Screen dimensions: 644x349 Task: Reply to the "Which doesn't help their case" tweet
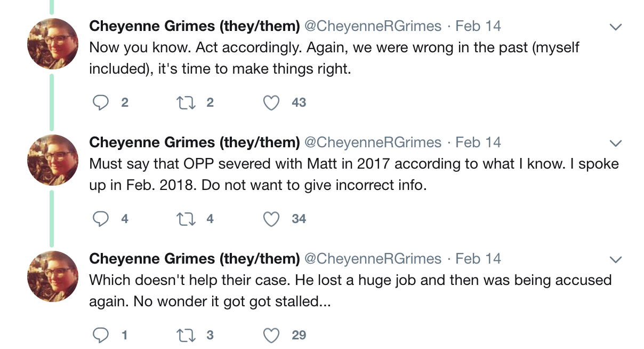click(101, 335)
